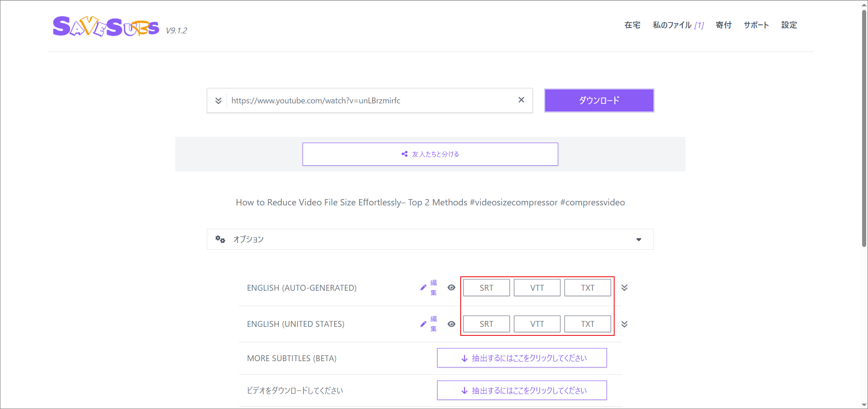Open the URL history chevron in the address field
Image resolution: width=868 pixels, height=409 pixels.
218,100
